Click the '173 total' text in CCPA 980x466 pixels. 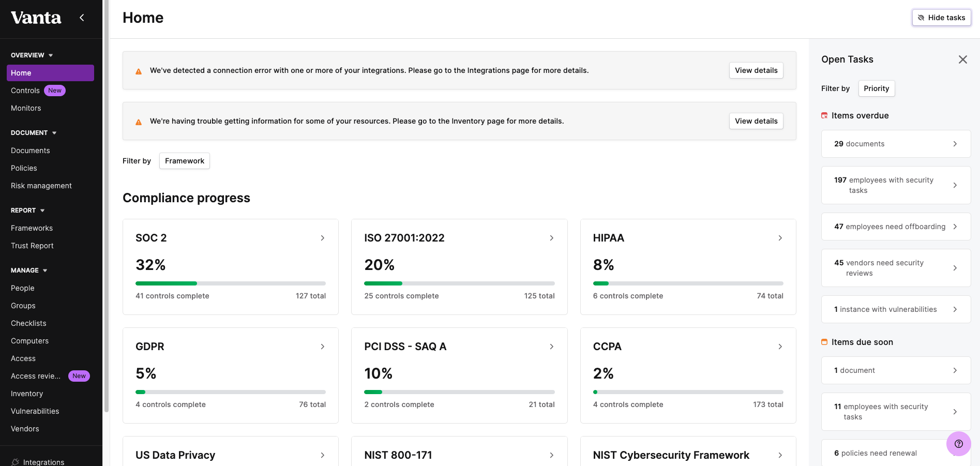click(768, 404)
